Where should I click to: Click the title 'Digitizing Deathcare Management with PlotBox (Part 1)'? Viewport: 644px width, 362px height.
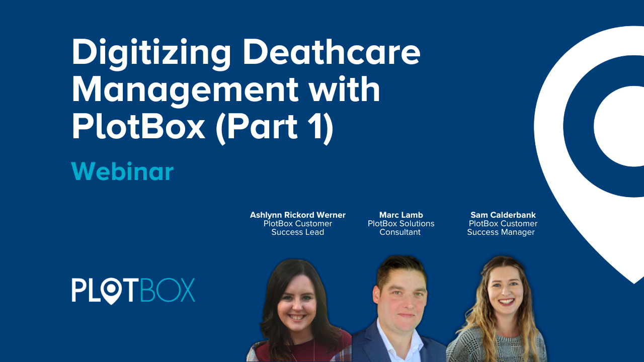(246, 90)
